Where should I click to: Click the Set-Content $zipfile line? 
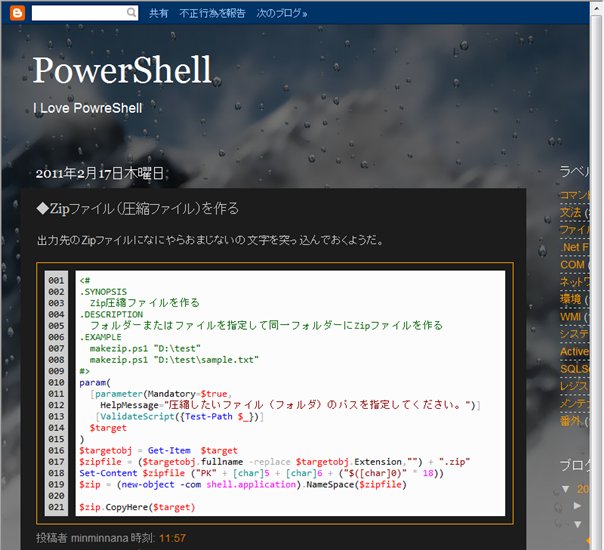[262, 473]
